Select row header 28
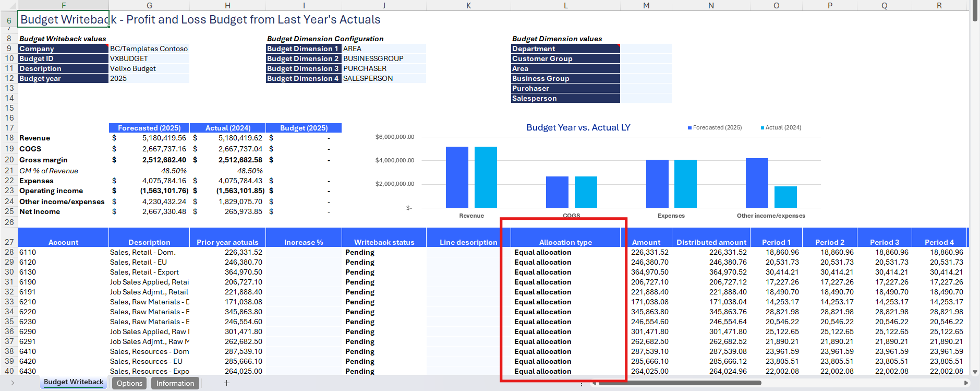Screen dimensions: 980x391 tap(9, 252)
